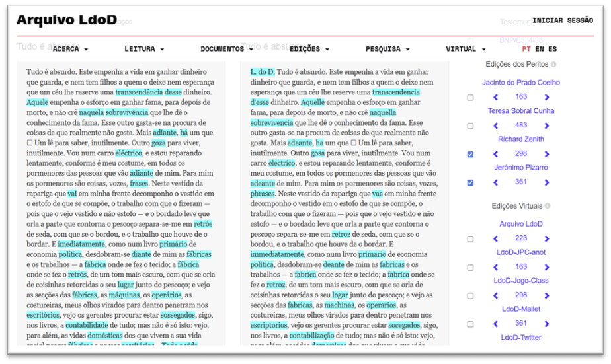
Task: Open Richard Zenith edition link
Action: (x=521, y=139)
